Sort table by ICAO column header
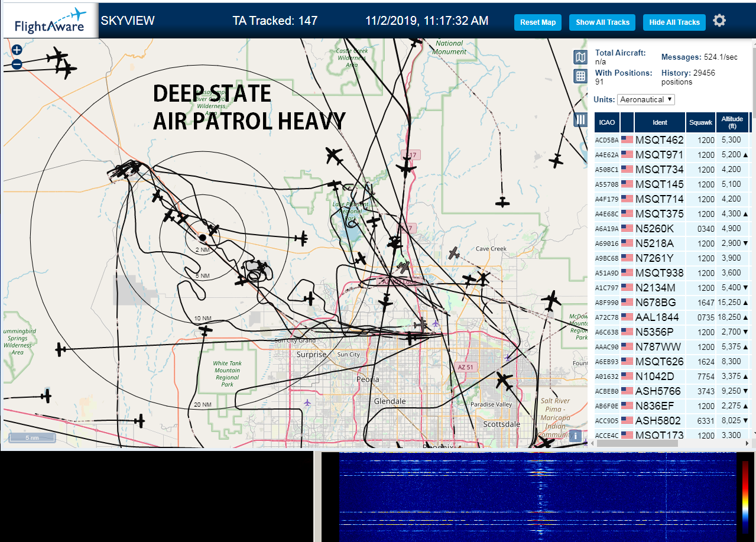 606,122
